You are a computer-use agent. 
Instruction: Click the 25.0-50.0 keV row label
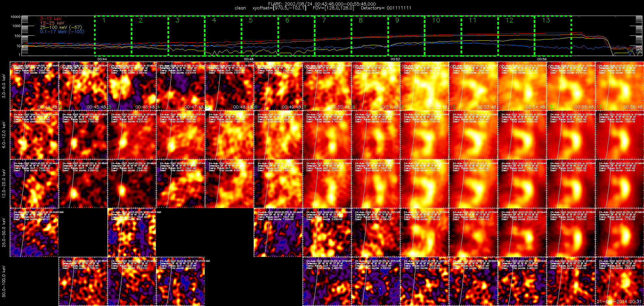click(4, 232)
